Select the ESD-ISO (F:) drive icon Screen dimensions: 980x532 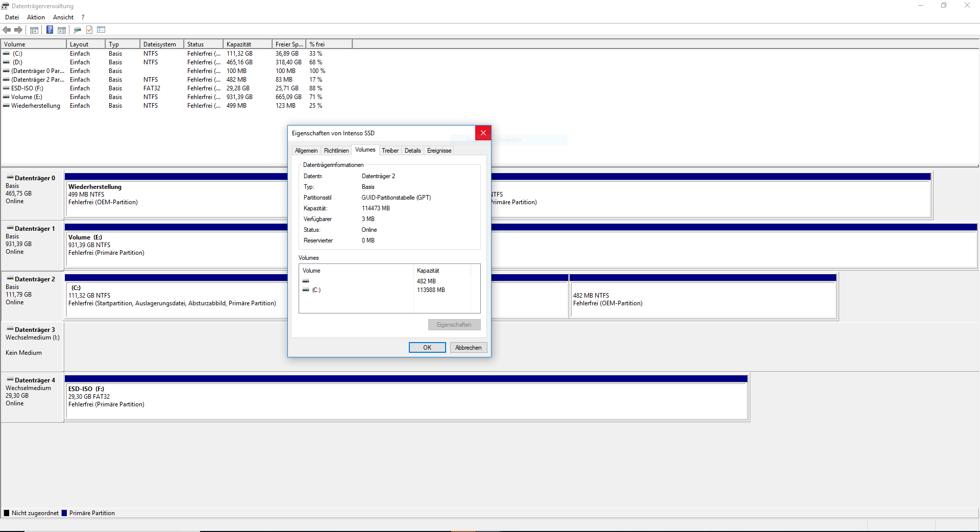point(6,88)
